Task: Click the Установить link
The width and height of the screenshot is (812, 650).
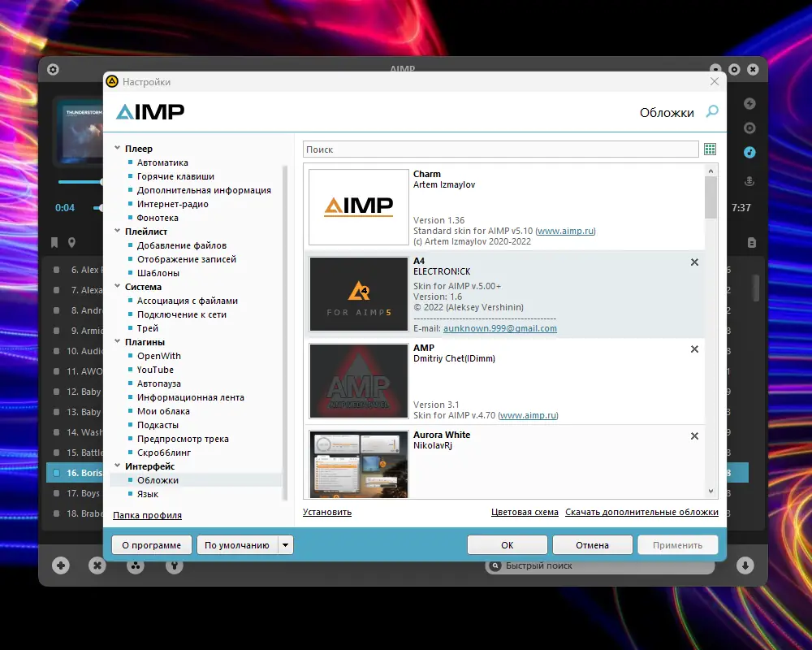Action: coord(327,512)
